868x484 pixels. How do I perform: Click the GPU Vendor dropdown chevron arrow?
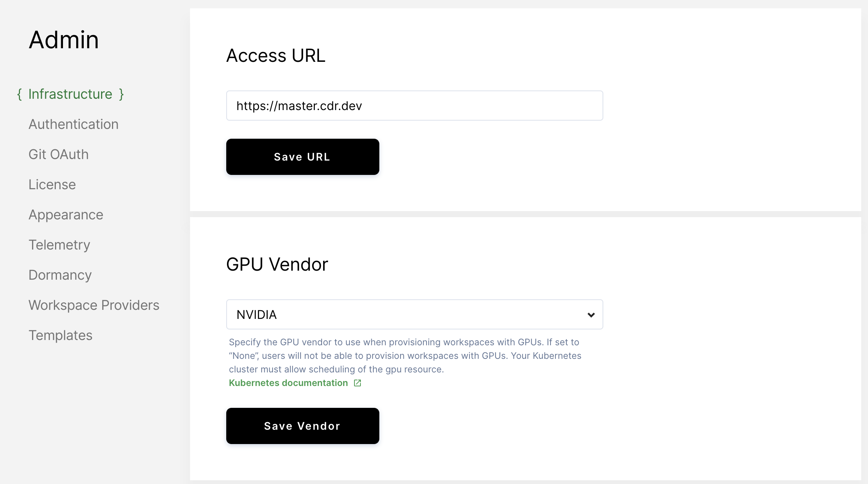(591, 315)
